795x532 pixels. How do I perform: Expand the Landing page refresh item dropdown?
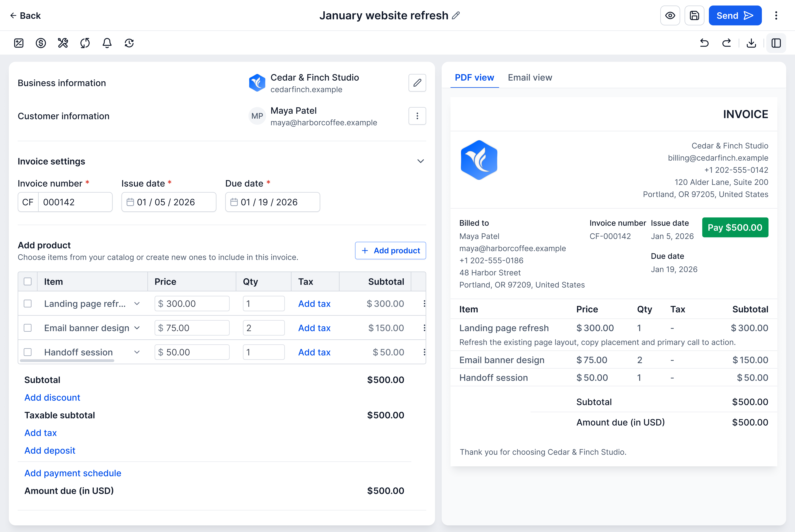pyautogui.click(x=137, y=304)
